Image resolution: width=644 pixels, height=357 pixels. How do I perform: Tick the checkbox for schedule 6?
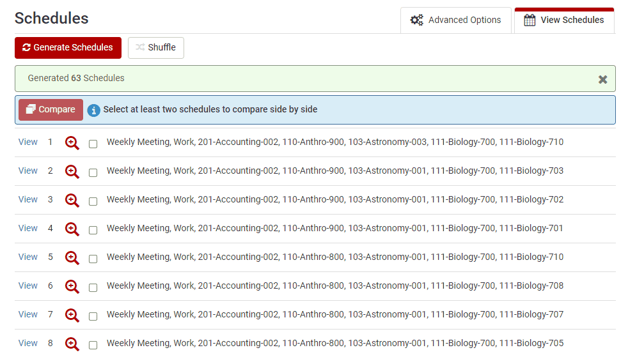93,287
